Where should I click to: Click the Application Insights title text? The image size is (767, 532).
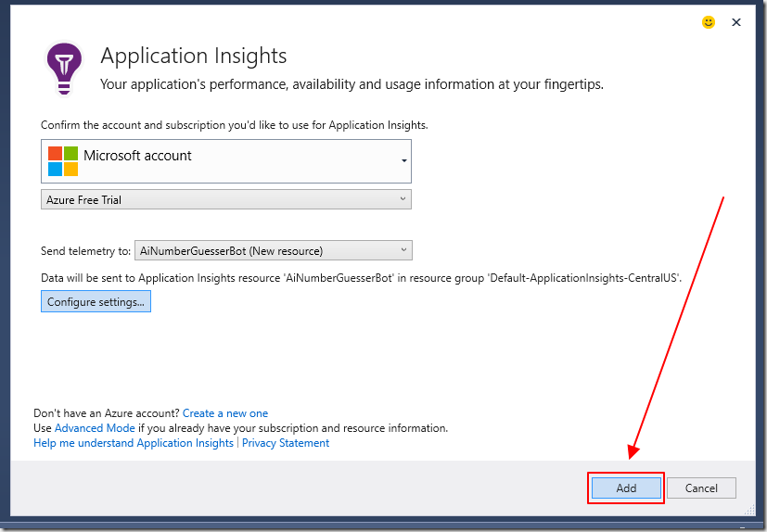pyautogui.click(x=194, y=56)
